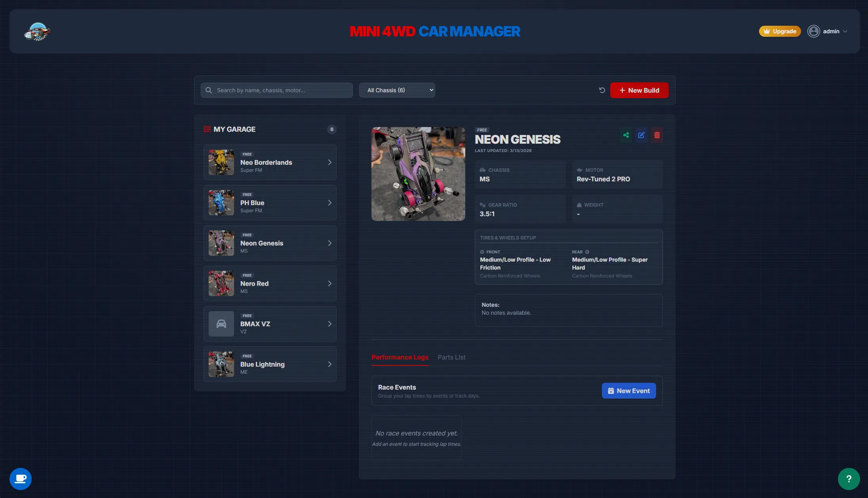Screen dimensions: 868x498
Task: Open the chat bubble widget
Action: 20,479
